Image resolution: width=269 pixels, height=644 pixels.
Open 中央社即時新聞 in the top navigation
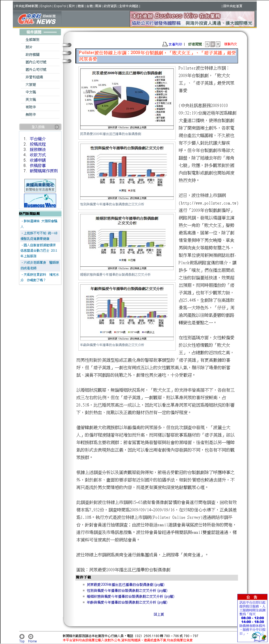point(27,6)
